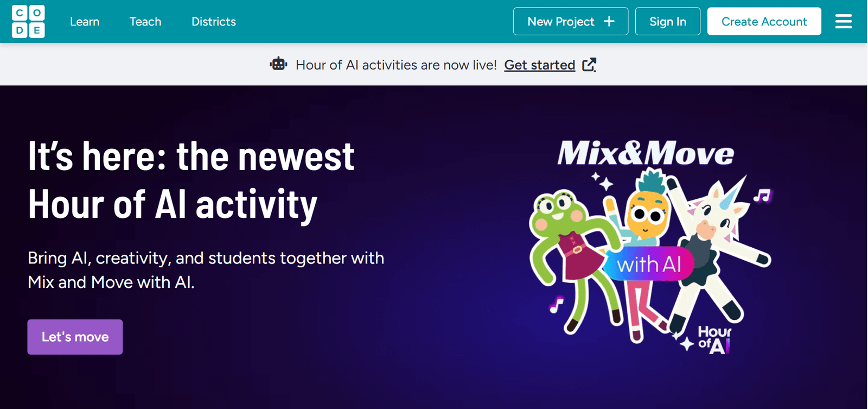This screenshot has width=868, height=409.
Task: Click the Create Account button
Action: (764, 21)
